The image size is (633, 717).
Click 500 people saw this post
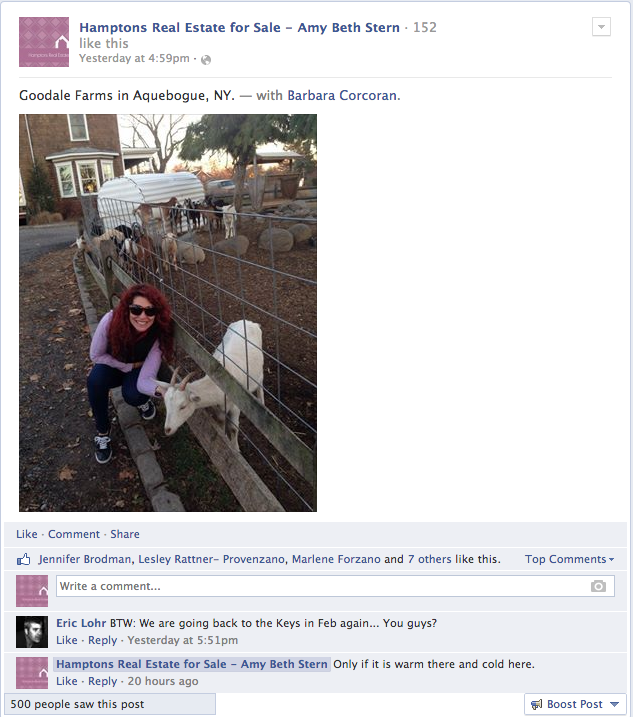77,704
